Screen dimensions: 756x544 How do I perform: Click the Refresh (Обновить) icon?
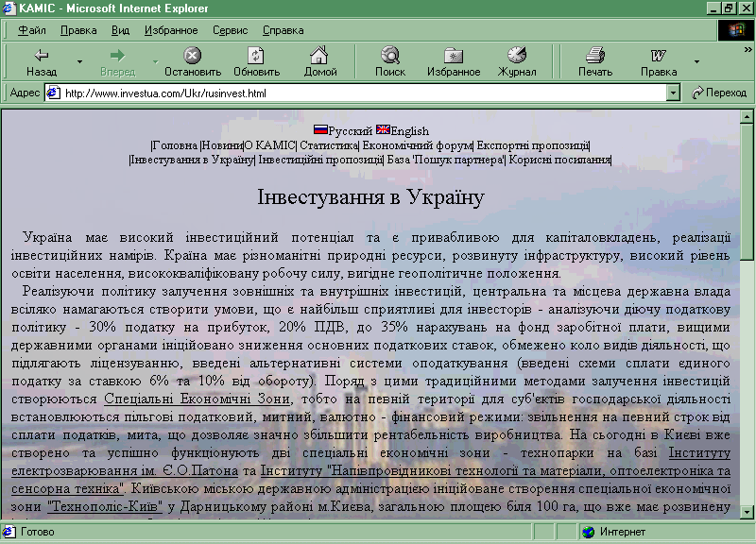[x=256, y=56]
